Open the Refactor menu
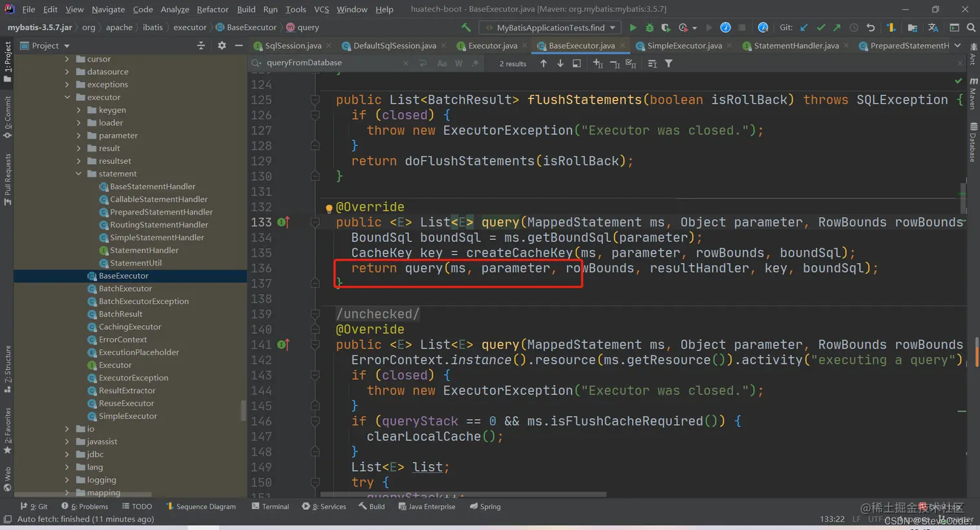Viewport: 980px width, 530px height. click(213, 9)
